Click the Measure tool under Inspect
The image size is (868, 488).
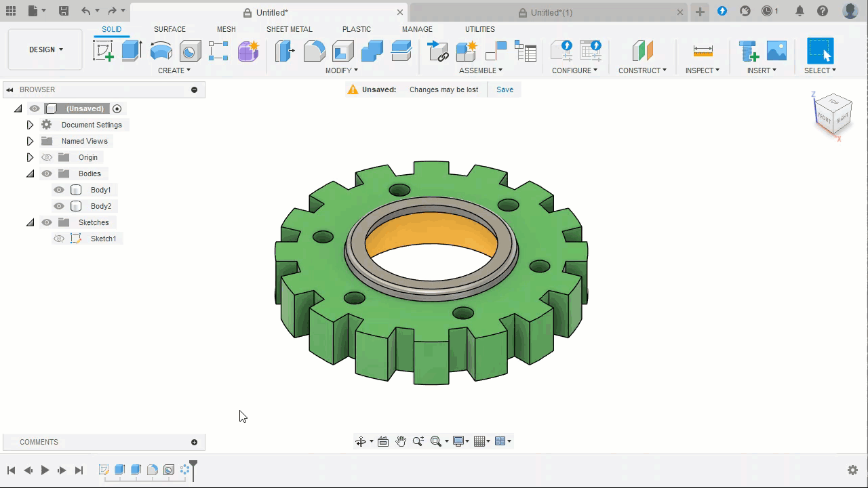tap(703, 51)
